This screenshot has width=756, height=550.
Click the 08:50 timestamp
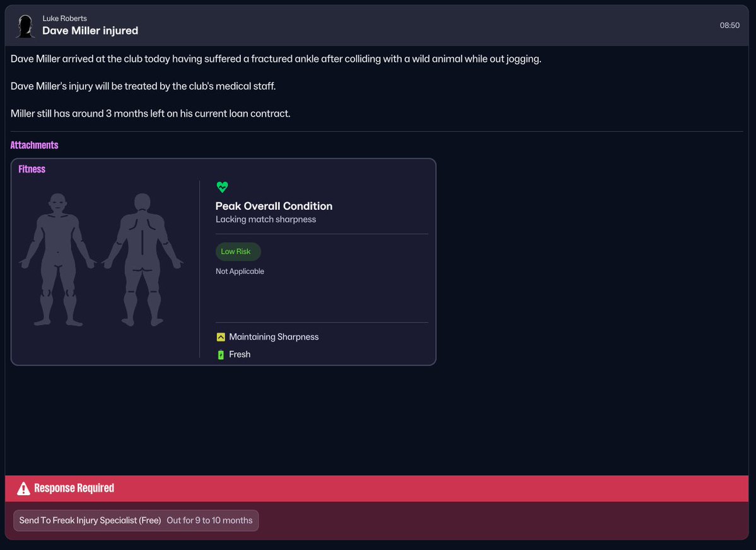[x=730, y=26]
